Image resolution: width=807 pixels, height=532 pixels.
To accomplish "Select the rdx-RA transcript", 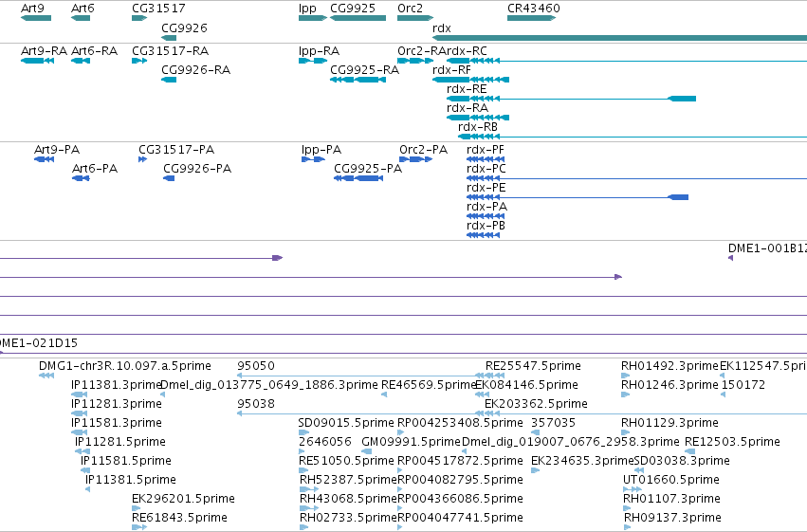I will pyautogui.click(x=478, y=118).
